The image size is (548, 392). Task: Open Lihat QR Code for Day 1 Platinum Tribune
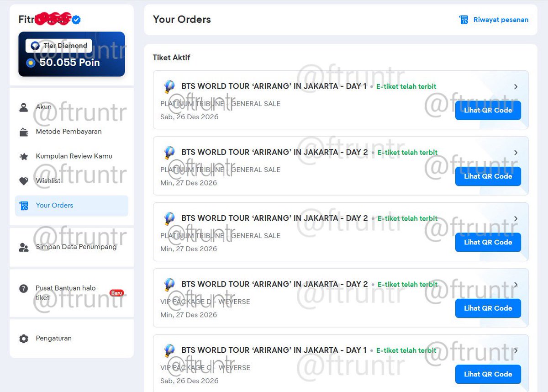[488, 110]
